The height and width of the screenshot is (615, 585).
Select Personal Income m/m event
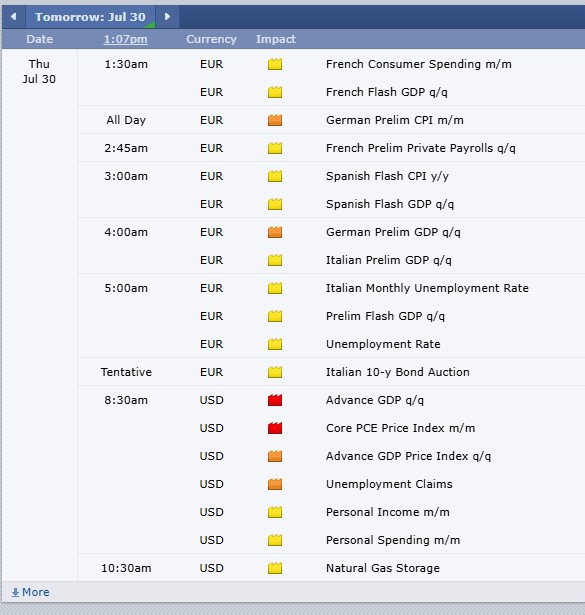tap(388, 512)
